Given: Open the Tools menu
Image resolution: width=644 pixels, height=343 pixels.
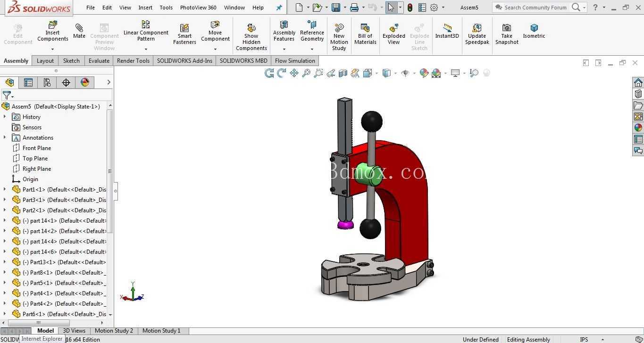Looking at the screenshot, I should click(166, 8).
